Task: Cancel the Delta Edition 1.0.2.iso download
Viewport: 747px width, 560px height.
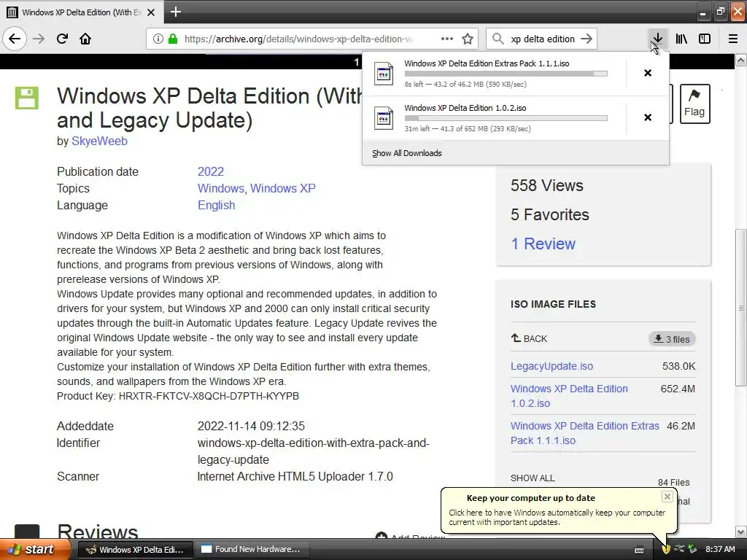Action: 648,117
